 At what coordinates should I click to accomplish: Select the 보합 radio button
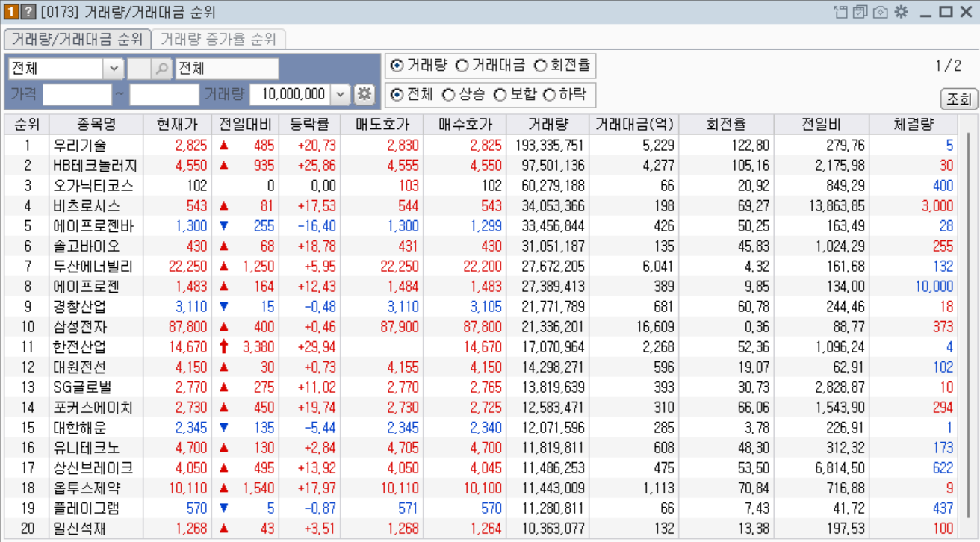point(500,95)
